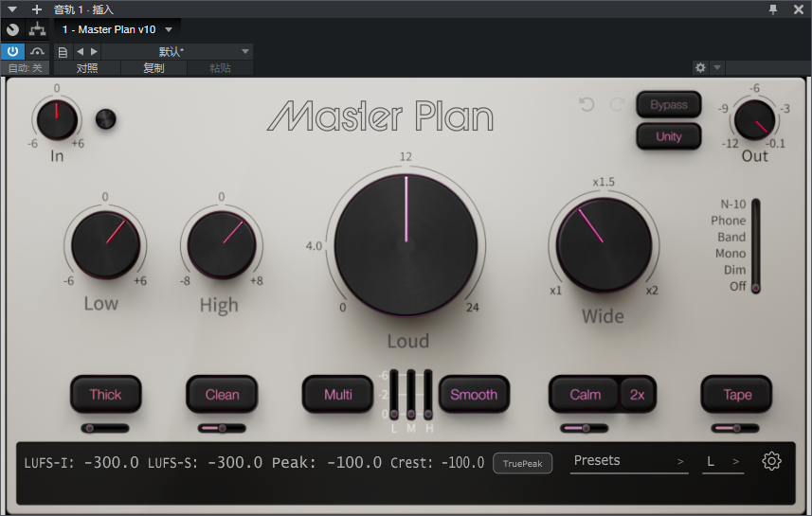Open the preset file icon
The height and width of the screenshot is (516, 812).
pos(63,52)
